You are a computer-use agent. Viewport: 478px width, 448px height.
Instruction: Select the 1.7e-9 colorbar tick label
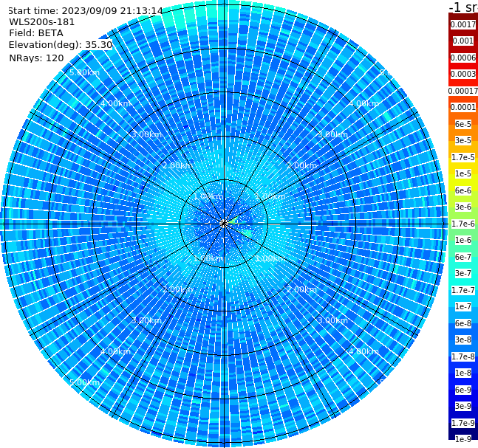pos(463,423)
